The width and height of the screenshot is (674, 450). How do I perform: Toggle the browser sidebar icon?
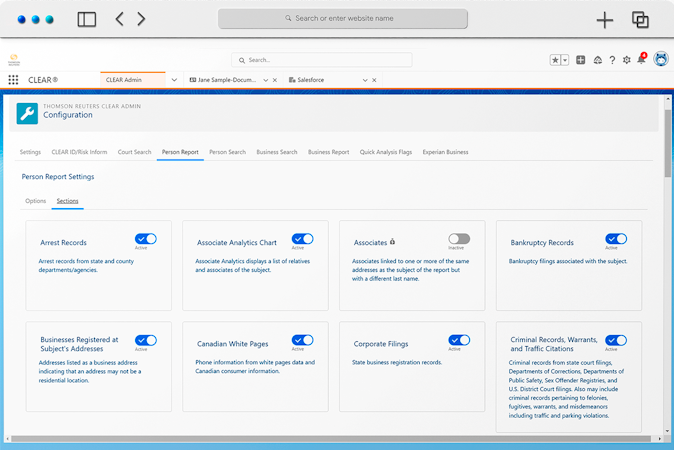pyautogui.click(x=86, y=19)
